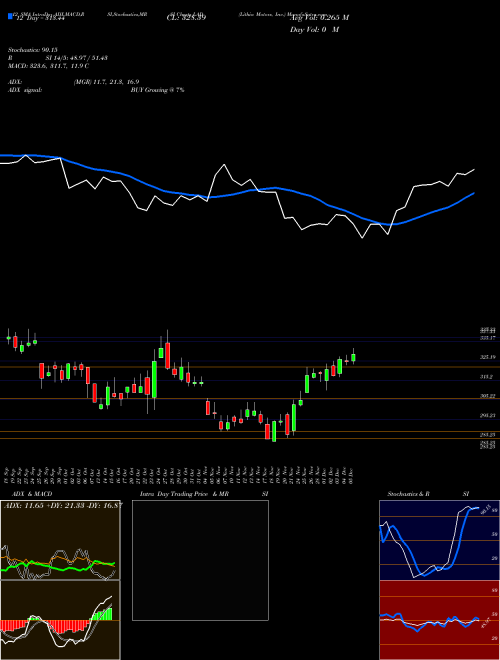Click the blue moving average line's right end

pos(474,193)
